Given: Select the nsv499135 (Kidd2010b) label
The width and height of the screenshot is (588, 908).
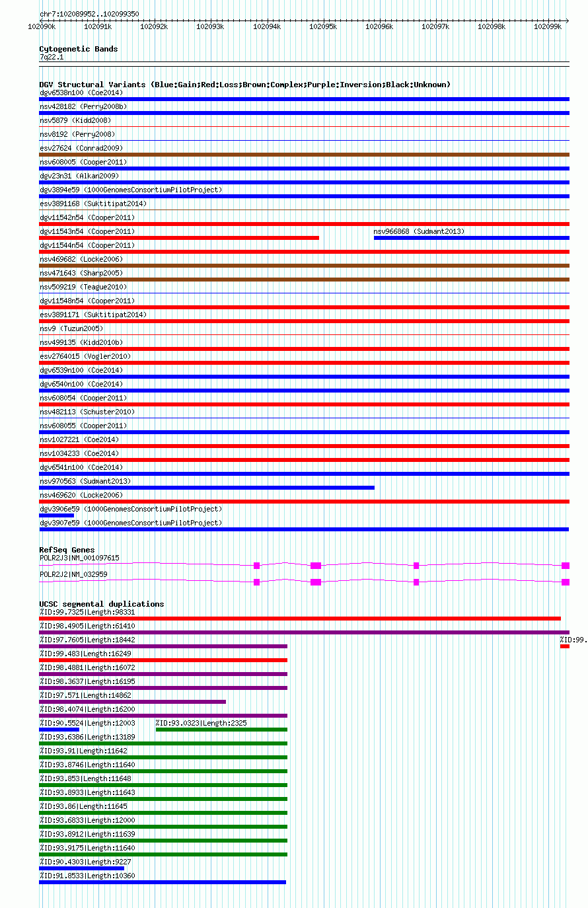Looking at the screenshot, I should 81,342.
